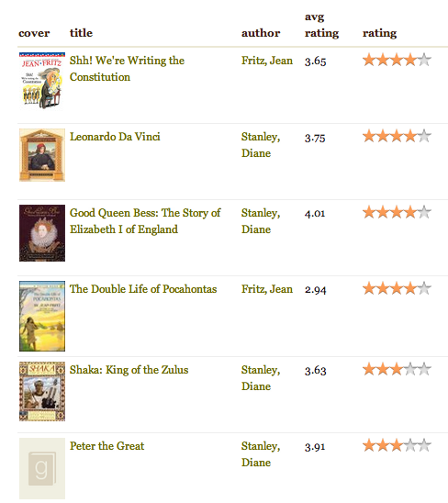This screenshot has height=503, width=448.
Task: Sort by the avg rating column header
Action: (x=321, y=25)
